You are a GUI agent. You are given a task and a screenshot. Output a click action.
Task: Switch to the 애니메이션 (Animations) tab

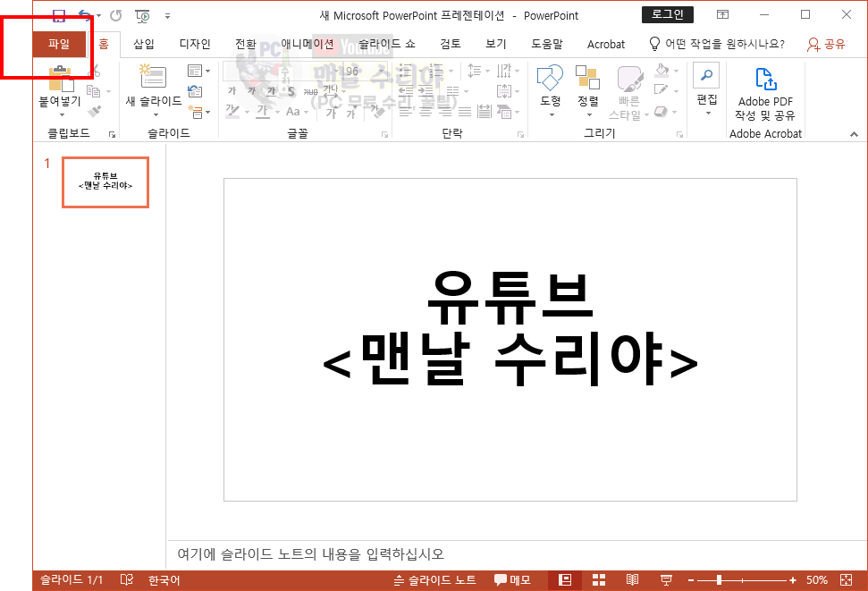coord(308,44)
